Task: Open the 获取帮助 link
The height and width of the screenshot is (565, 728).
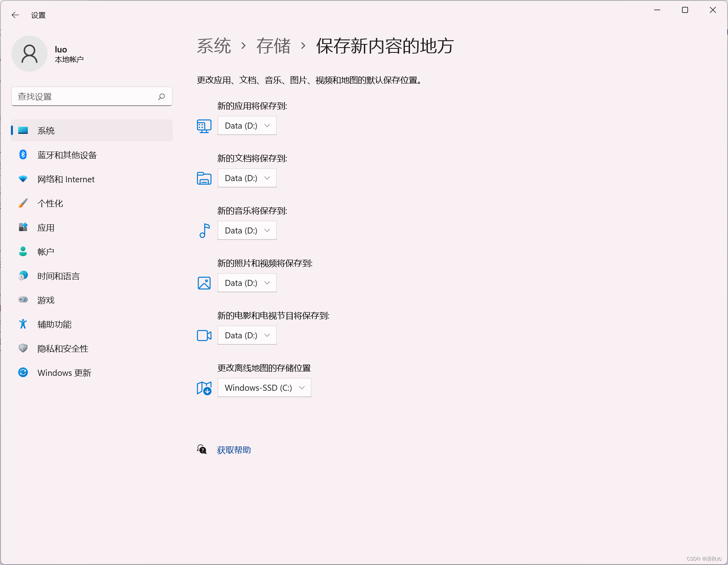Action: click(x=234, y=450)
